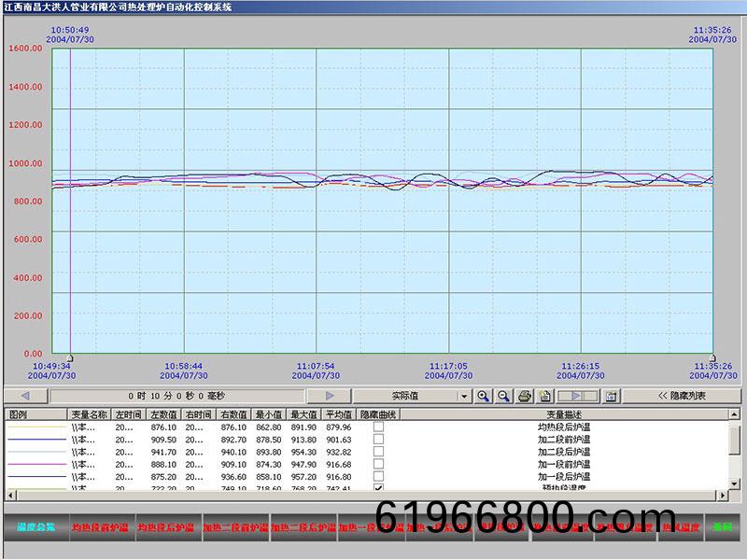This screenshot has width=747, height=560.
Task: Toggle hide curve for 加一段后炉温
Action: [x=378, y=476]
